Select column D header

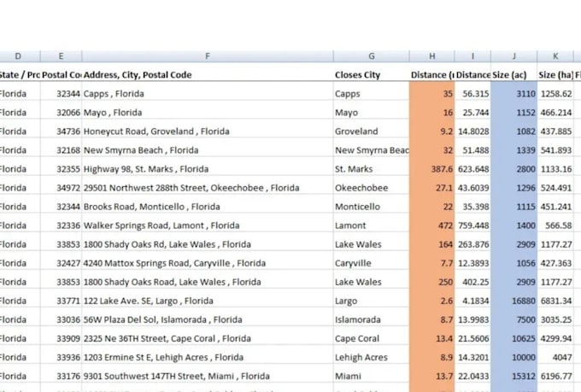coord(20,56)
